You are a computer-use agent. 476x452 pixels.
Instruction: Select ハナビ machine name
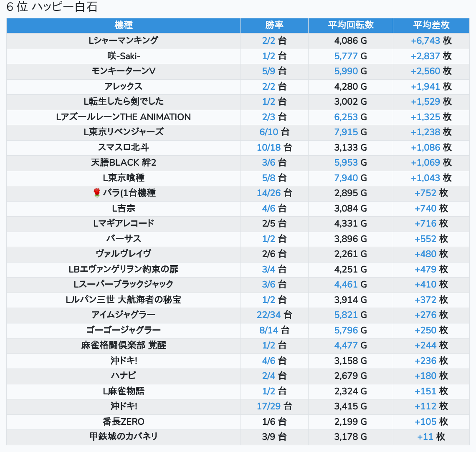click(124, 376)
